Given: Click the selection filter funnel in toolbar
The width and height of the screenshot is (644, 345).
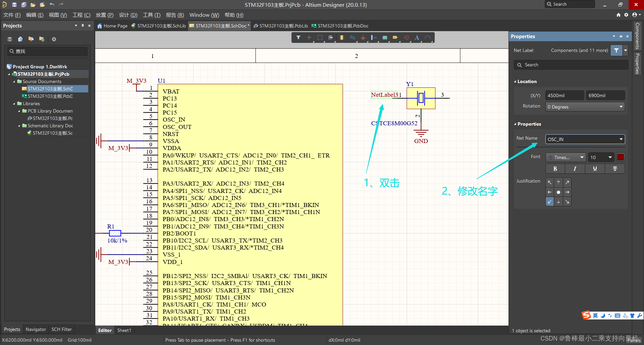Looking at the screenshot, I should (x=298, y=38).
